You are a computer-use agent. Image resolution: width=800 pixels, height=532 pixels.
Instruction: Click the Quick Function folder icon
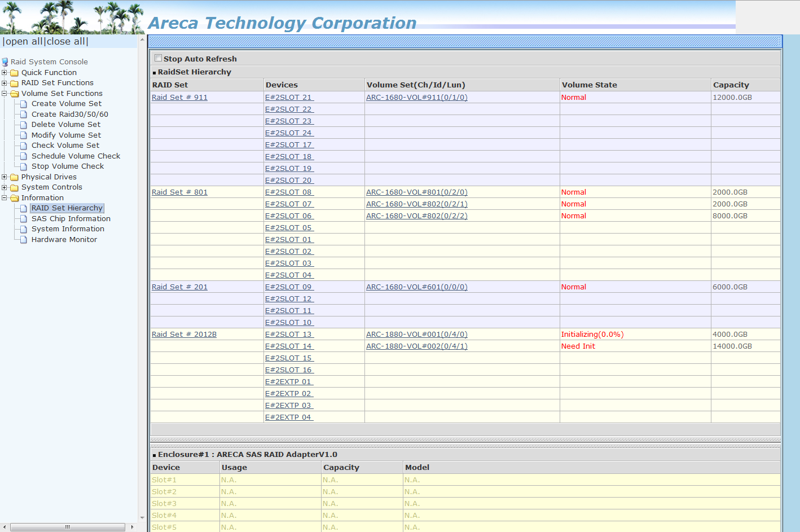coord(14,73)
